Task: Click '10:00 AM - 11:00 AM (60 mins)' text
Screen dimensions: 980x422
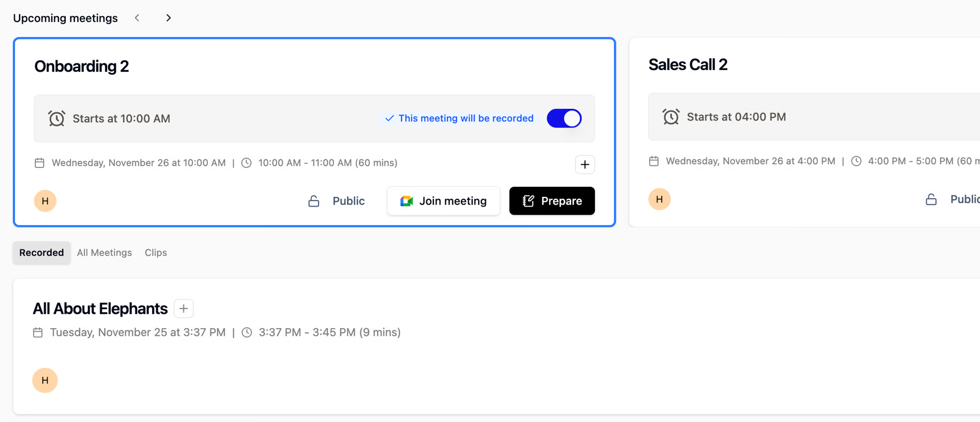Action: 328,163
